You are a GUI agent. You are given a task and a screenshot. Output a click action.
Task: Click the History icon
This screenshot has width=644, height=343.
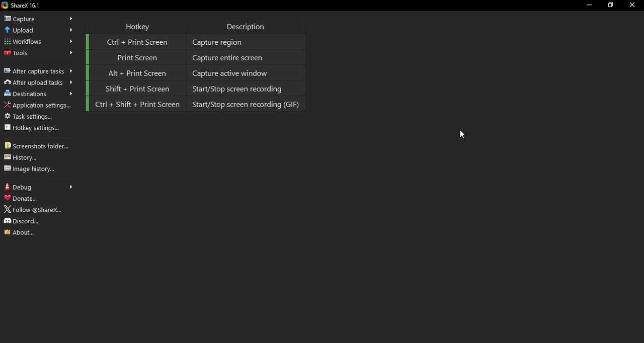8,157
